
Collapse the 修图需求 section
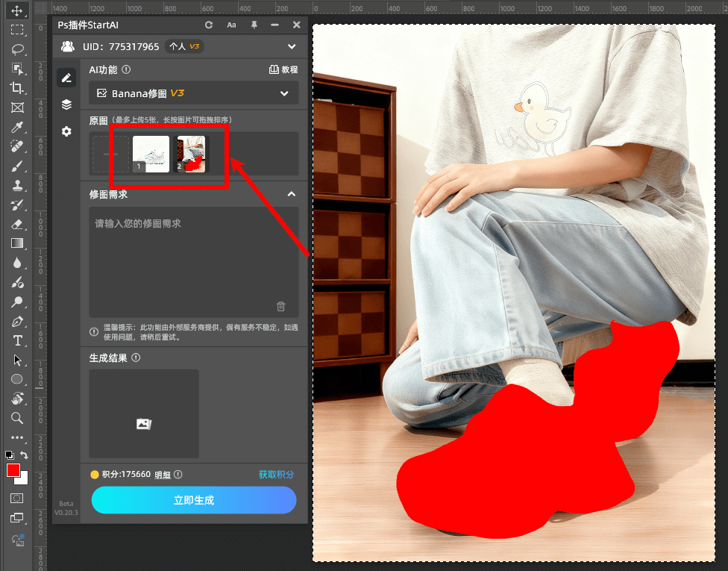click(291, 195)
